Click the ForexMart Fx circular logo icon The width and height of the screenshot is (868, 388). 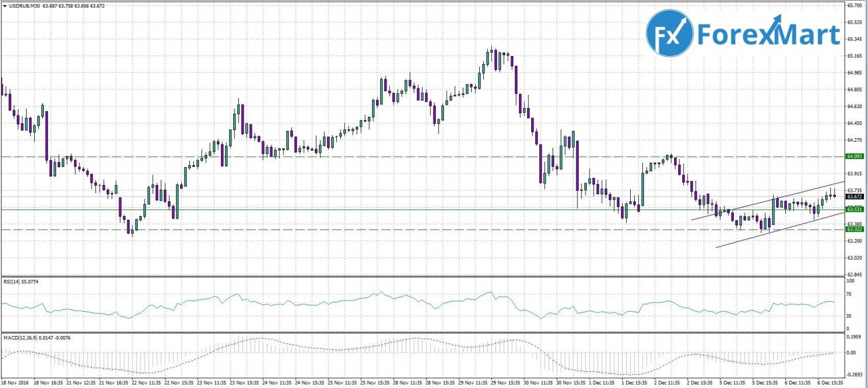(669, 33)
